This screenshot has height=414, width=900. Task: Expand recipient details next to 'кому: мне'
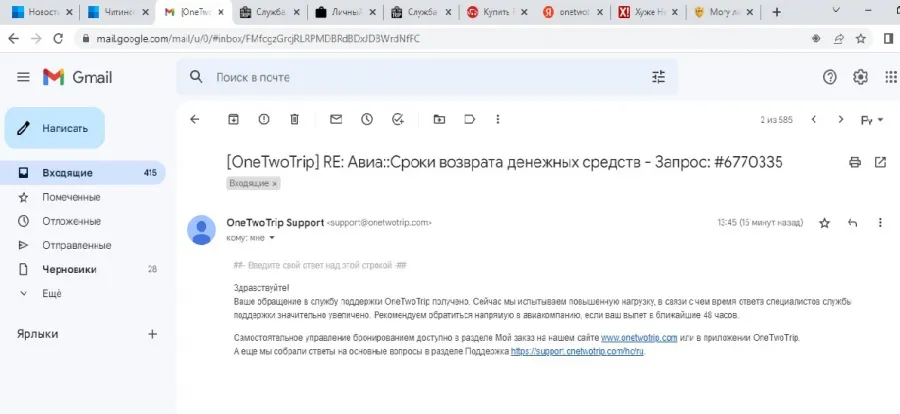(272, 238)
